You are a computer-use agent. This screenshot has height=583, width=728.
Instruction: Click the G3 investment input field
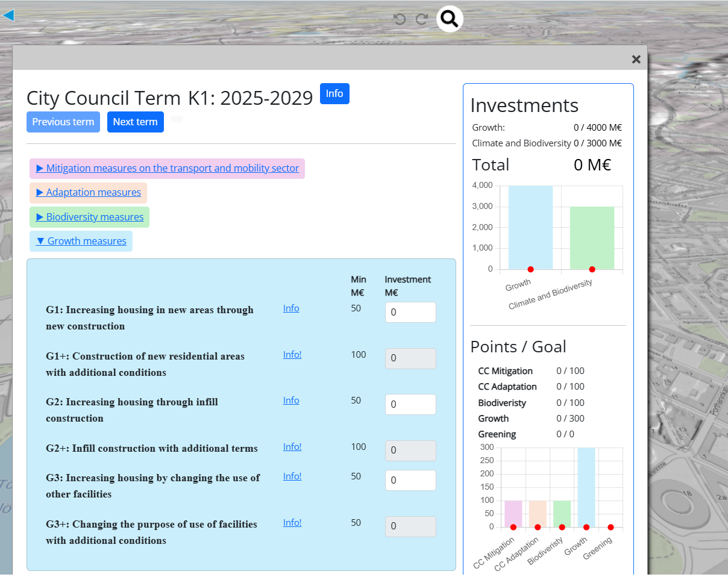[410, 481]
